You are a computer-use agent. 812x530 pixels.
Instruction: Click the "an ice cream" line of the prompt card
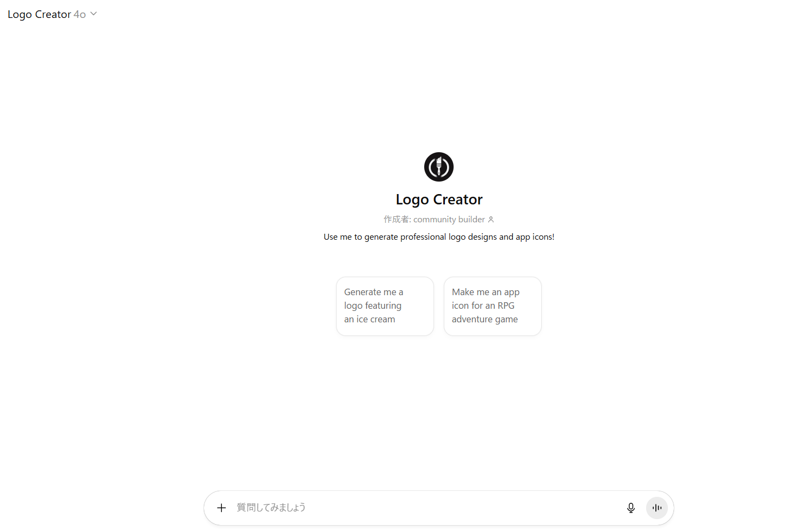point(370,320)
